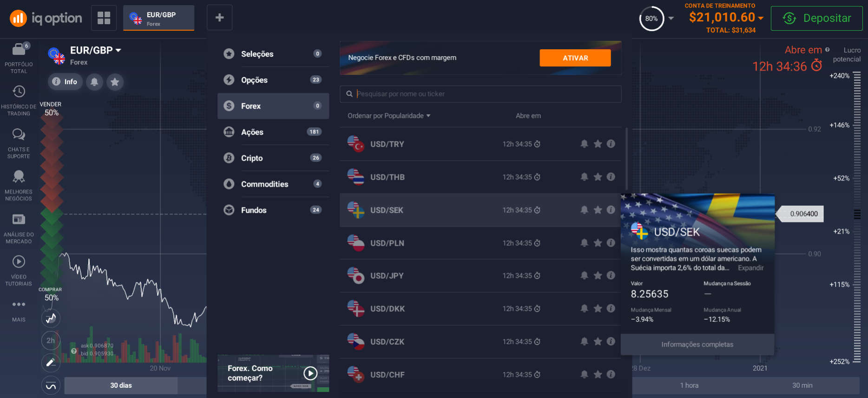This screenshot has height=398, width=868.
Task: Open the 2h candle interval selector
Action: 51,340
